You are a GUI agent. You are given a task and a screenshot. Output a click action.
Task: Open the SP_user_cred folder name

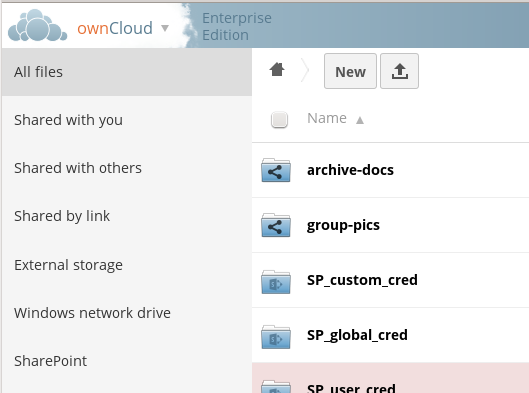pos(351,388)
